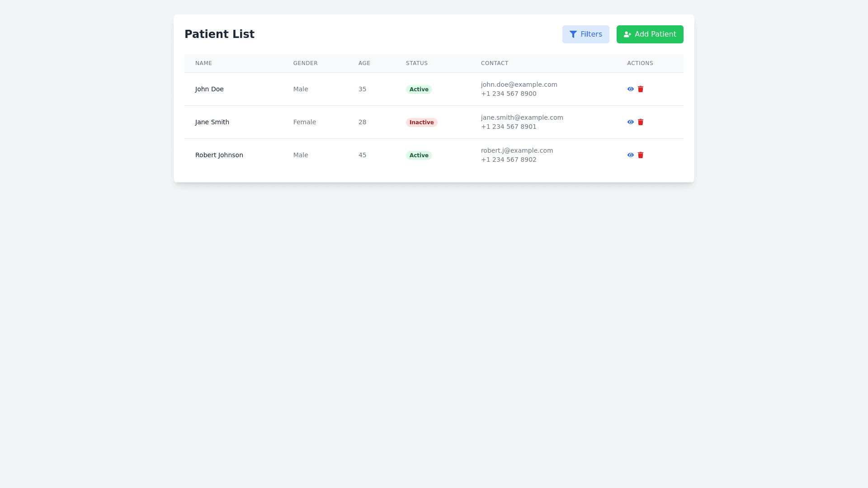Click email john.doe@example.com

[x=519, y=84]
